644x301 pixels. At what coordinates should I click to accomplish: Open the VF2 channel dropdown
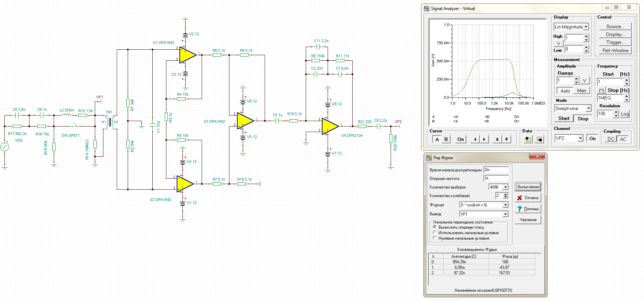click(x=580, y=139)
